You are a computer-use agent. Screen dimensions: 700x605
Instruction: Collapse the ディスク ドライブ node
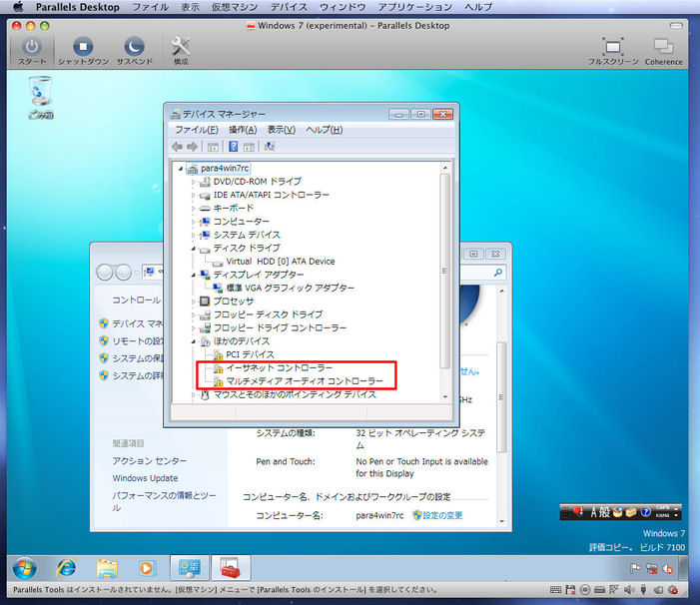194,249
